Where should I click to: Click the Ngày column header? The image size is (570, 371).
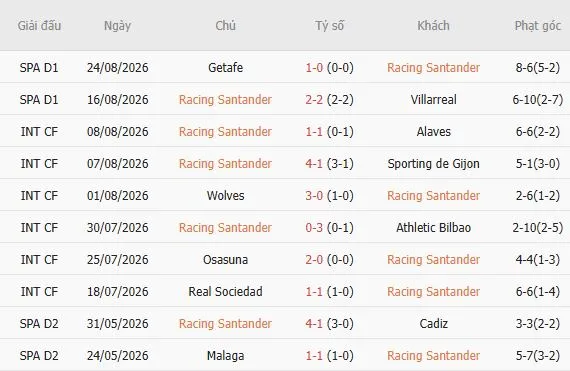click(117, 26)
